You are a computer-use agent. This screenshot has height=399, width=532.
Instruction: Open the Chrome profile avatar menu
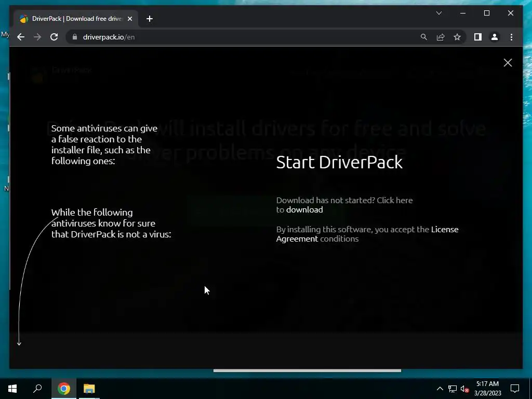click(x=495, y=37)
